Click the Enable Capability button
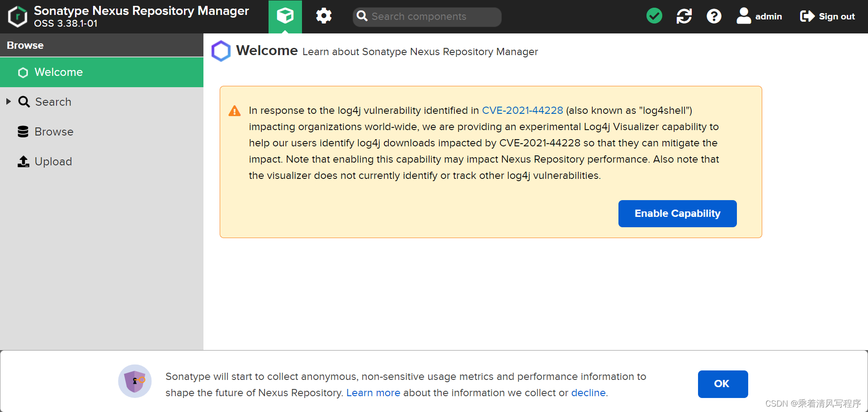The width and height of the screenshot is (868, 412). point(677,214)
